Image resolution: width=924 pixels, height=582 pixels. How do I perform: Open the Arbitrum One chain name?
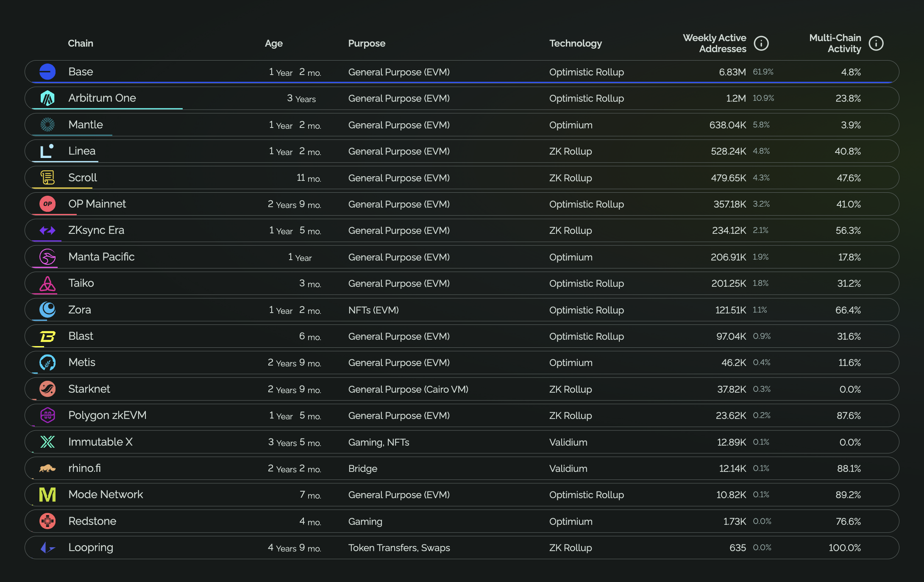[102, 98]
